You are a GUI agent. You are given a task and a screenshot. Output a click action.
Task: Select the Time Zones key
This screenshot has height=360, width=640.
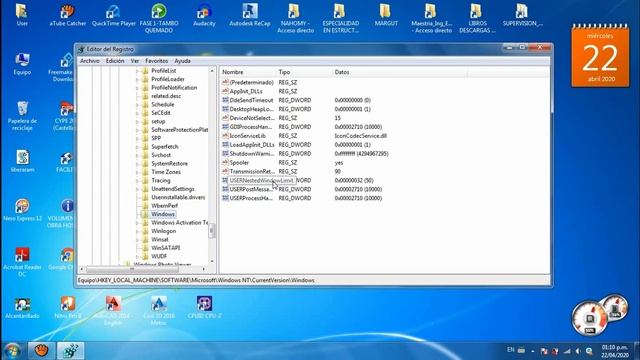(166, 172)
